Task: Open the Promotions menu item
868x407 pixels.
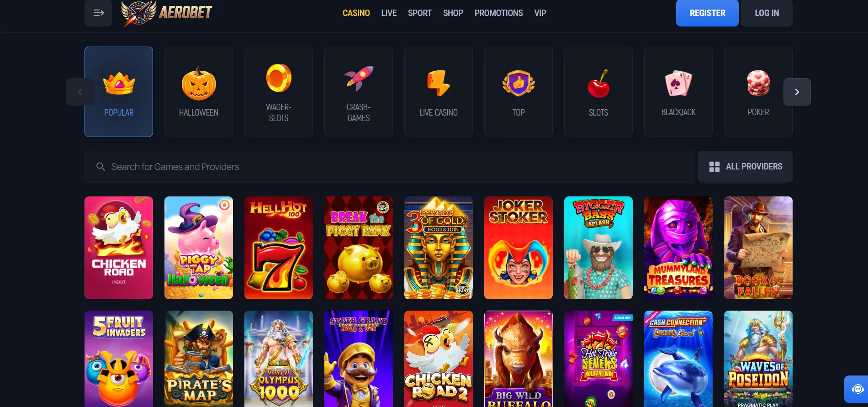Action: coord(499,13)
